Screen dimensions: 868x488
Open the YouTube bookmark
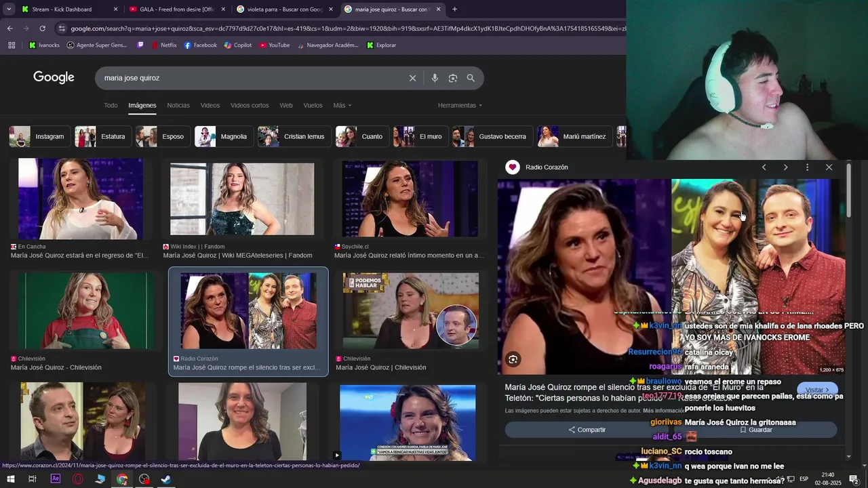[x=274, y=45]
